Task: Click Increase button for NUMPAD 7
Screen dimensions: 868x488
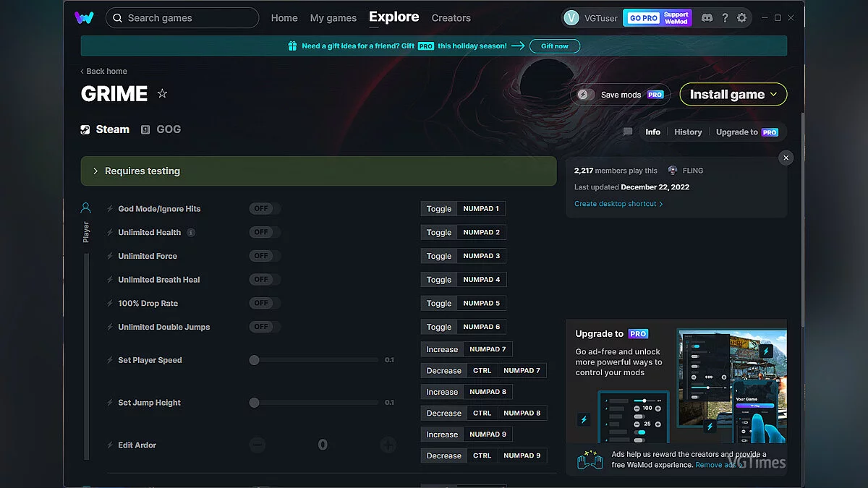Action: [x=442, y=349]
